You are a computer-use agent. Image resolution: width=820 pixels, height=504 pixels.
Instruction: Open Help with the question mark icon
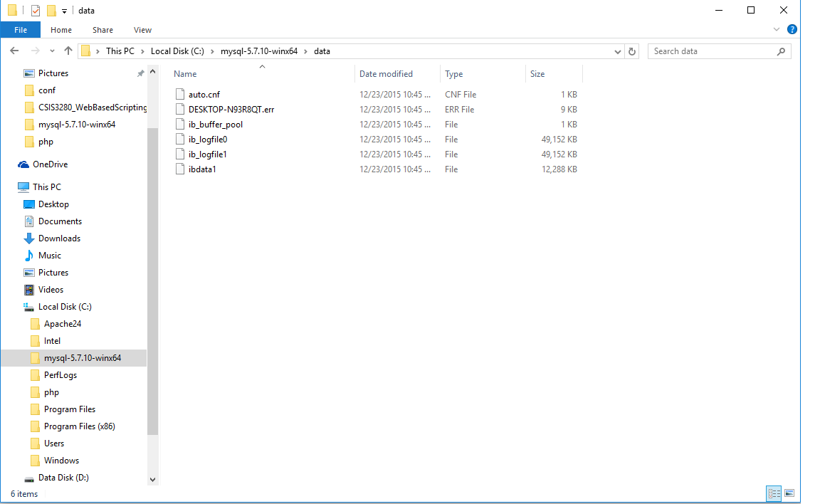(792, 30)
